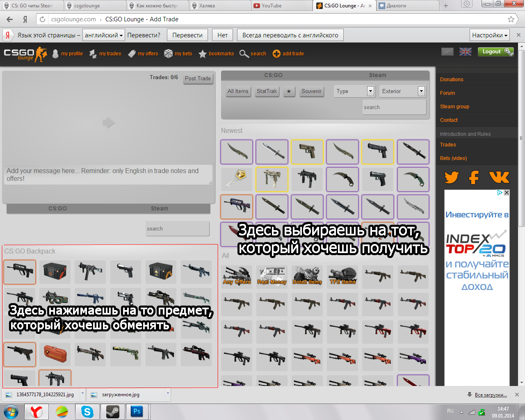The width and height of the screenshot is (525, 420).
Task: Open the Type dropdown
Action: point(354,91)
